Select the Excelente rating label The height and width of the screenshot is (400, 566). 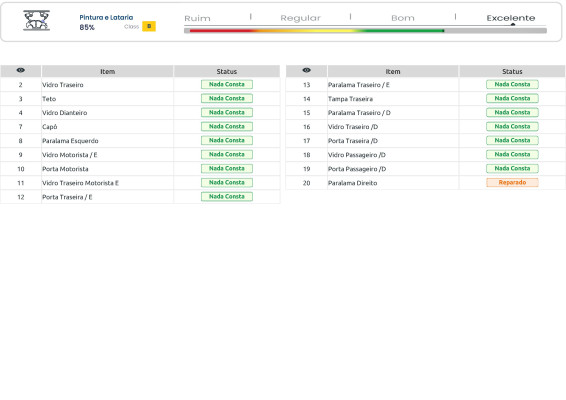511,18
